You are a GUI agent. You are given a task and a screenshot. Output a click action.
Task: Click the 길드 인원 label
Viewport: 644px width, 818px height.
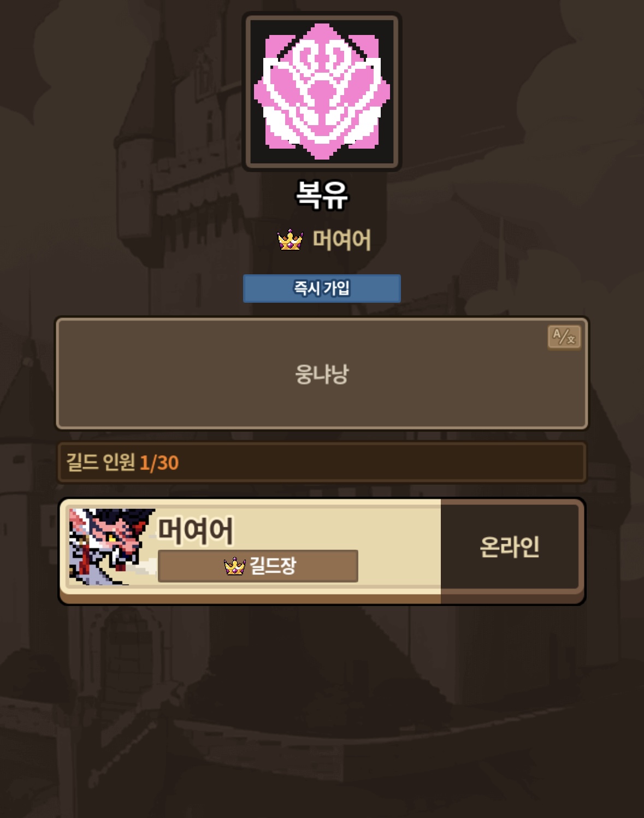tap(101, 462)
